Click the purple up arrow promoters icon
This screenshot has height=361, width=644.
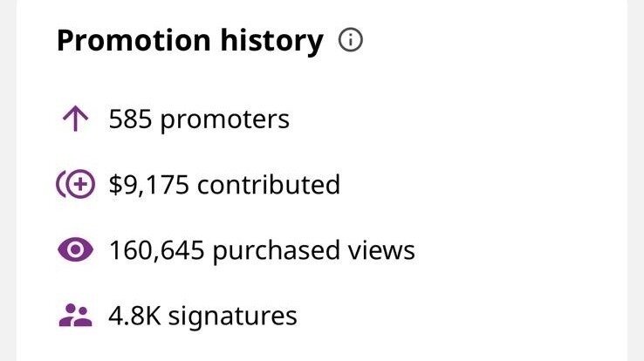tap(74, 119)
